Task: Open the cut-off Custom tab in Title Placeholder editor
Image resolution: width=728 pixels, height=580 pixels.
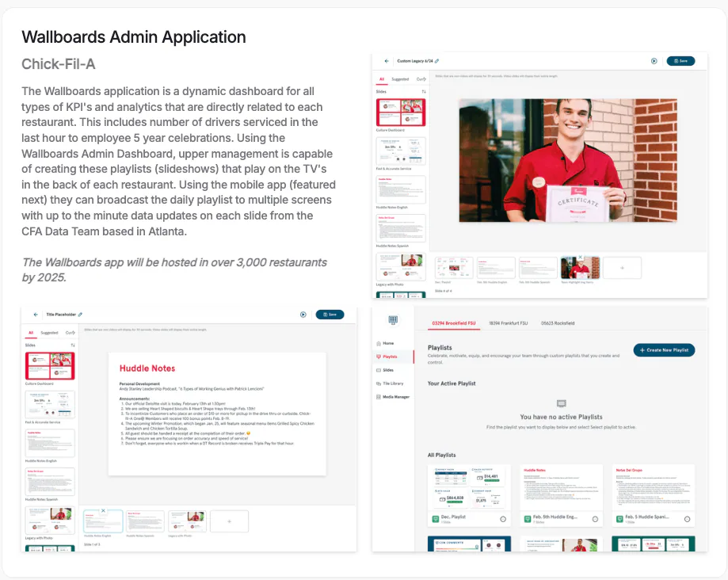Action: pyautogui.click(x=71, y=333)
